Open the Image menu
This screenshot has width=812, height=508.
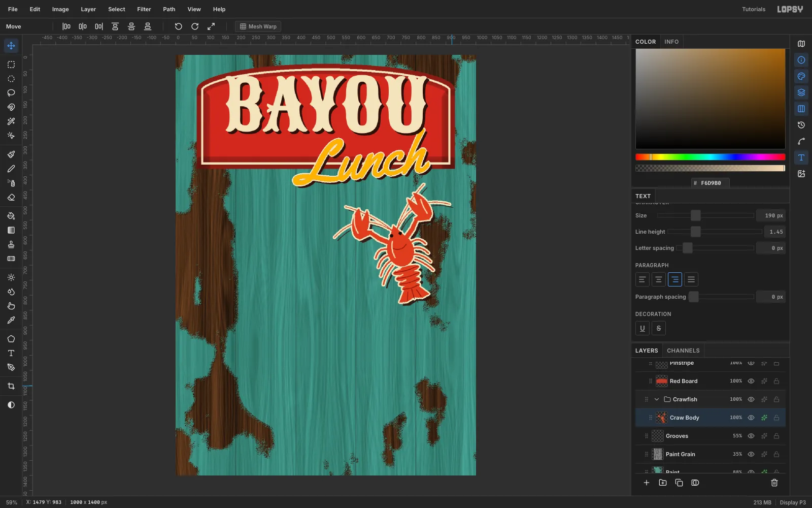pos(60,9)
